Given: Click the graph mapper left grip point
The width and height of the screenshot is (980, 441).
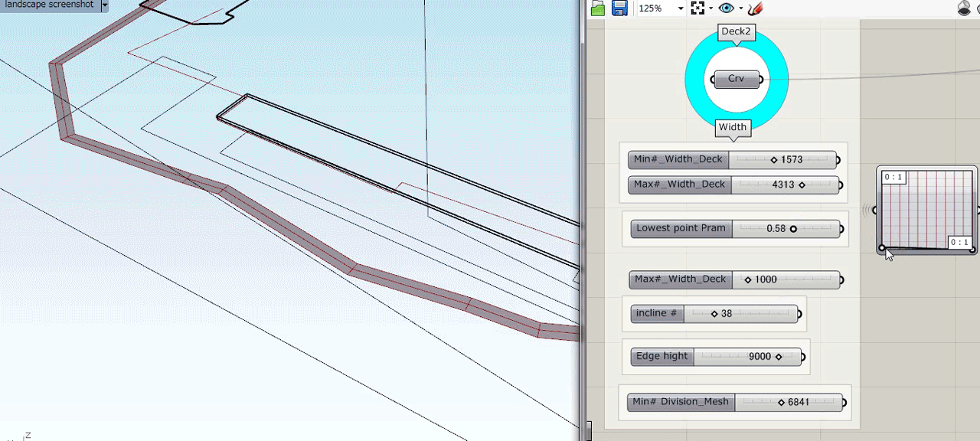Looking at the screenshot, I should tap(882, 247).
